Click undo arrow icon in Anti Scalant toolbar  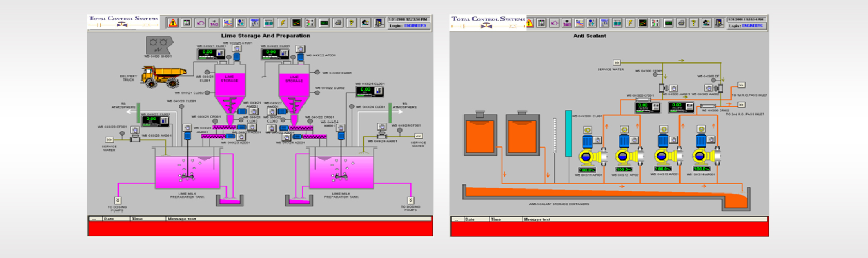(x=554, y=23)
